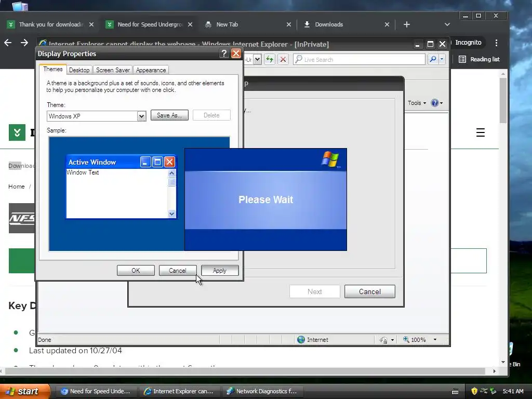The image size is (532, 399).
Task: Open the Reading list
Action: tap(480, 59)
